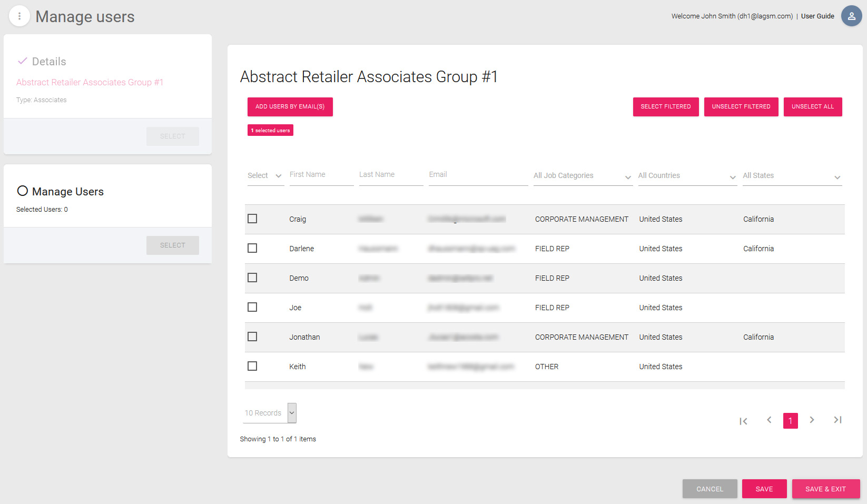The width and height of the screenshot is (867, 504).
Task: Check the box for Craig
Action: (252, 219)
